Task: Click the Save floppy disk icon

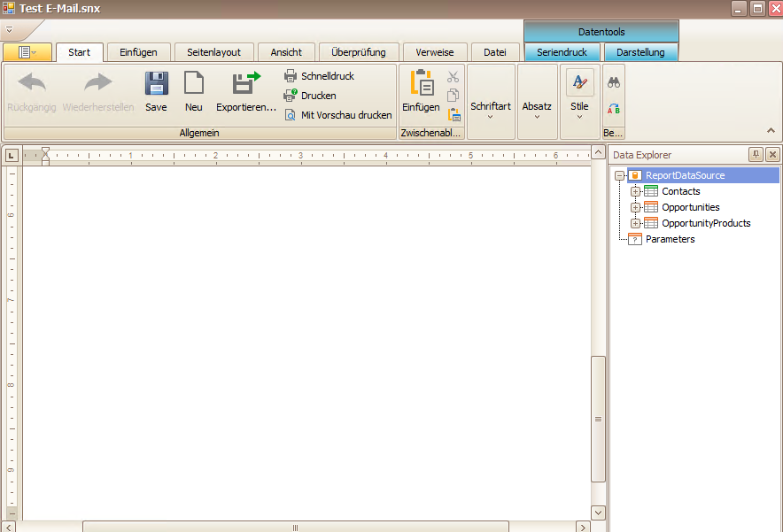Action: pos(156,83)
